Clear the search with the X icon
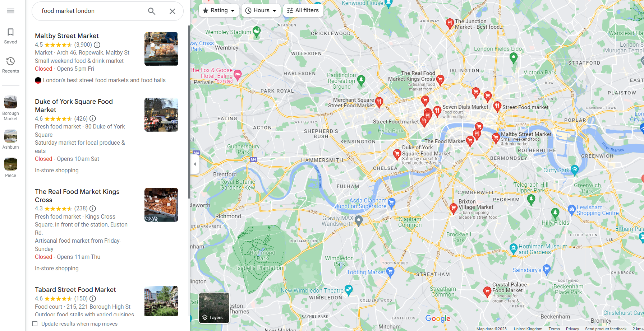 click(x=172, y=11)
